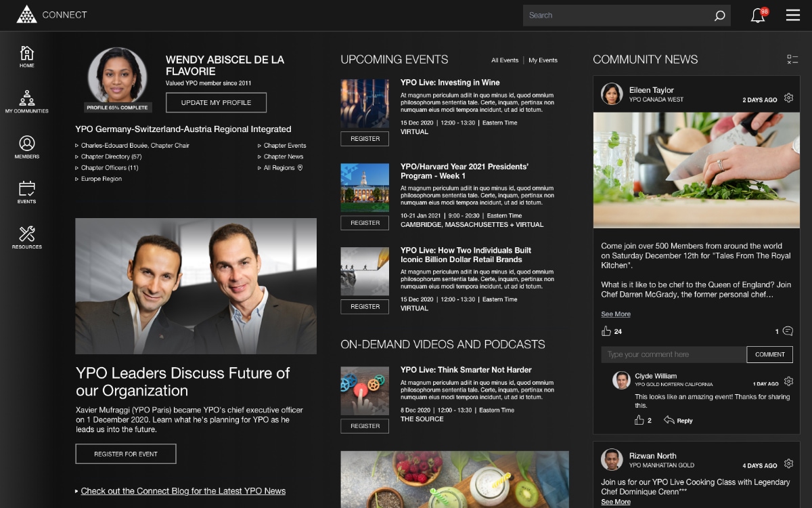Expand Chapter Directory (57) item
Viewport: 812px width, 508px height.
(x=111, y=156)
